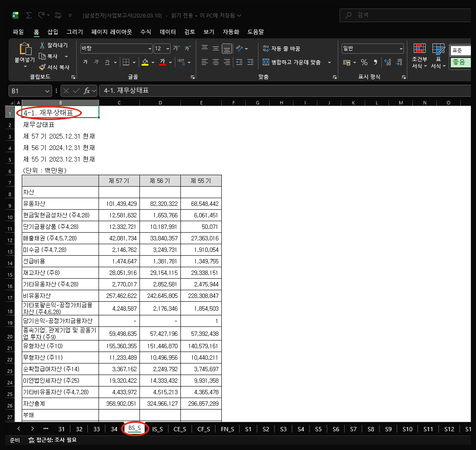Open the clipboard group dialog launcher
Screen dimensions: 476x450
pos(73,77)
